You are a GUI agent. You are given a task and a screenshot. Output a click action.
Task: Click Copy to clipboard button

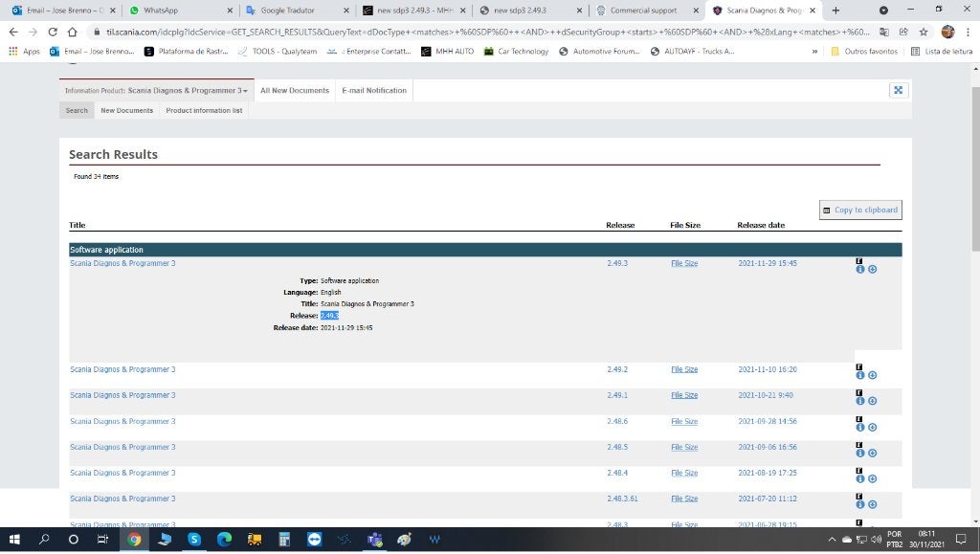click(860, 210)
